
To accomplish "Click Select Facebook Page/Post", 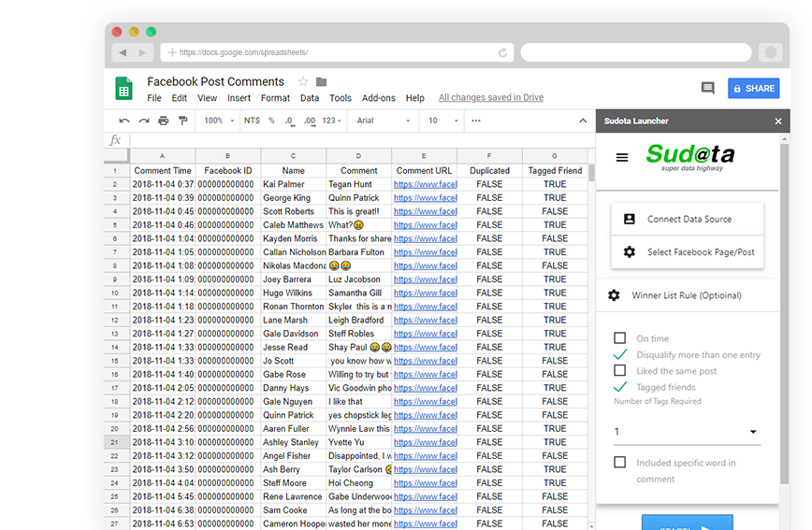I will pos(688,252).
